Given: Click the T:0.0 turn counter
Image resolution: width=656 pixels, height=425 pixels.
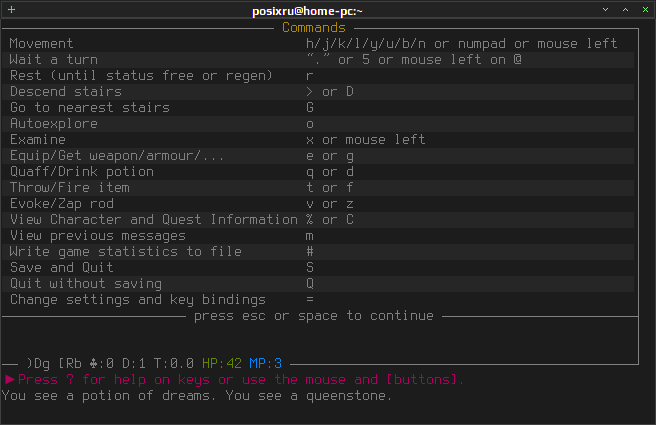Looking at the screenshot, I should 174,363.
